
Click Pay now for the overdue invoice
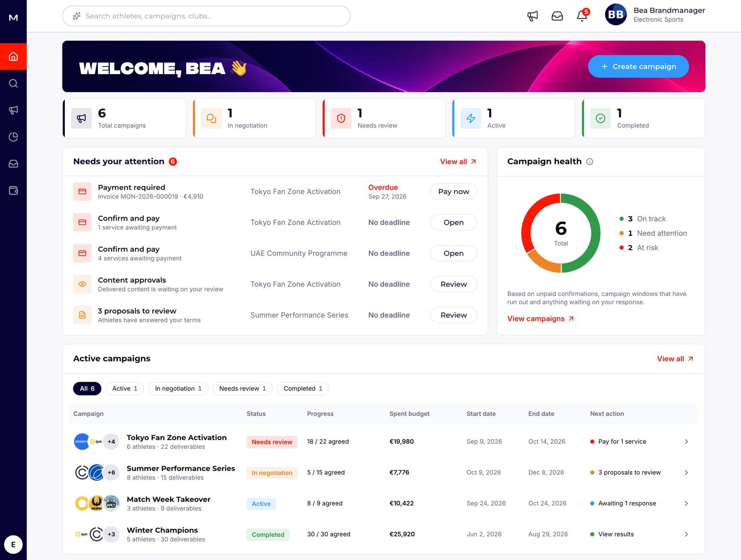(453, 192)
